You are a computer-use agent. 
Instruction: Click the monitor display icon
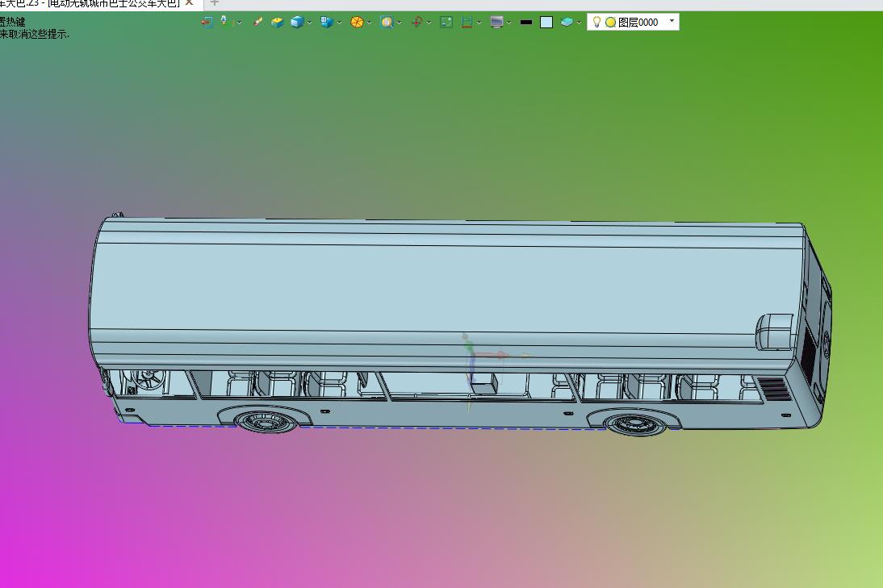point(496,22)
